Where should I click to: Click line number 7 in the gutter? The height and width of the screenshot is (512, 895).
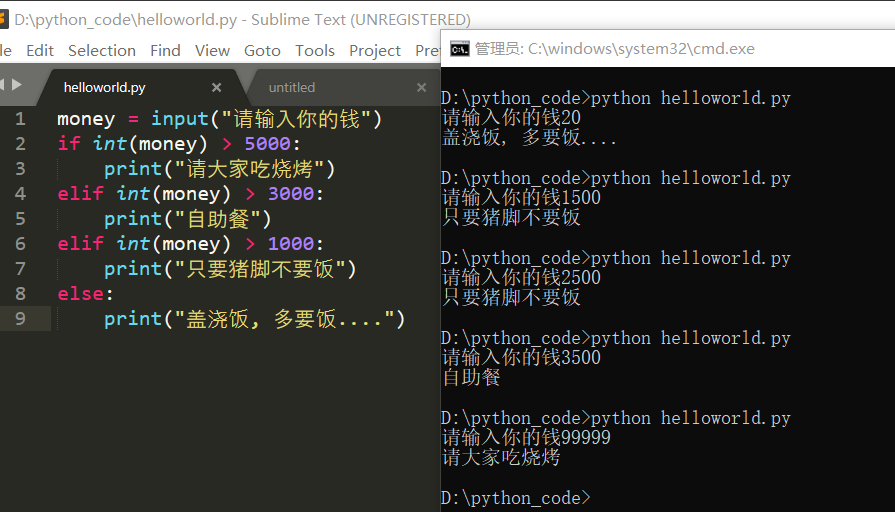coord(21,269)
